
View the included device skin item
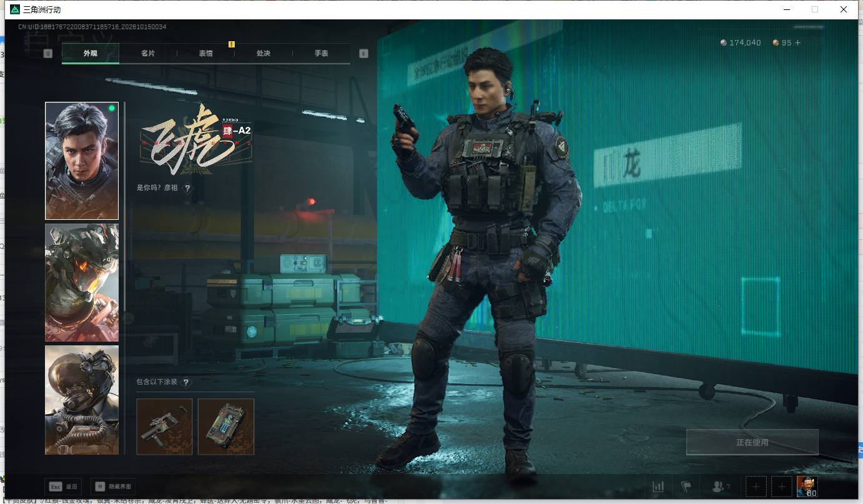226,427
